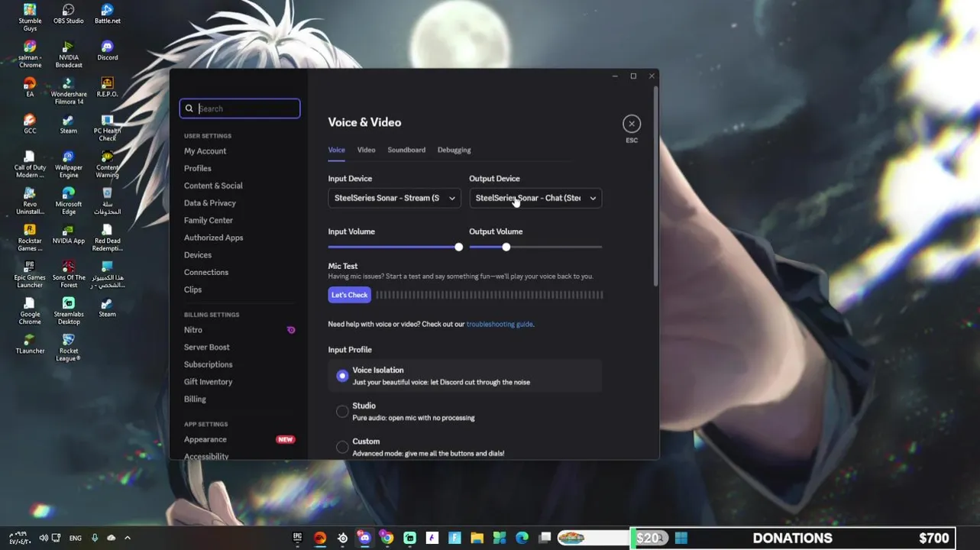Click the Input Volume slider handle

point(458,247)
